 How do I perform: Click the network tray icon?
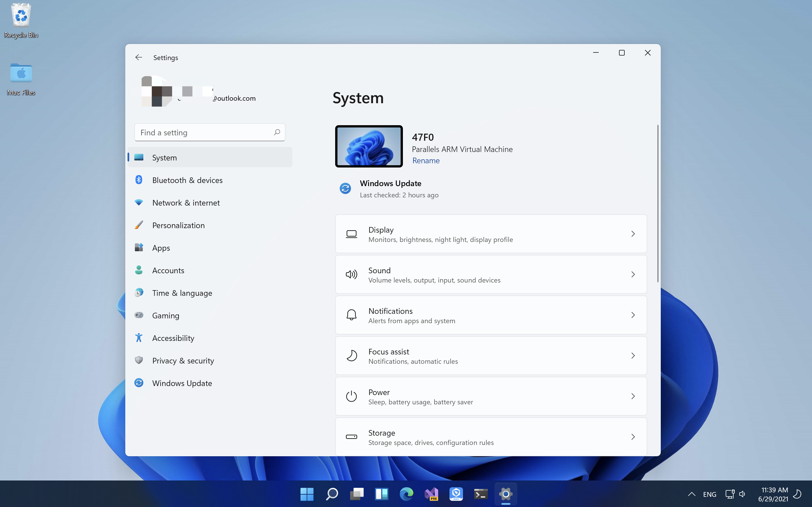(x=730, y=494)
